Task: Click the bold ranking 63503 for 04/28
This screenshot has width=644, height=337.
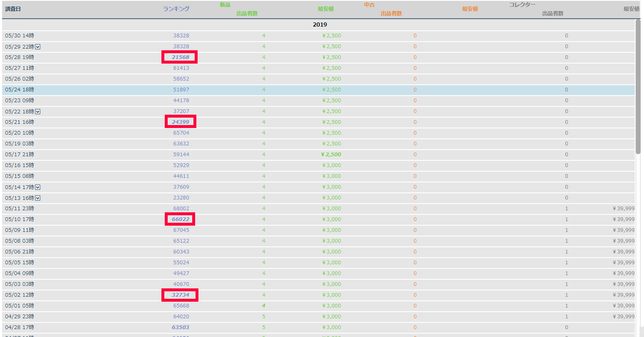Action: point(180,327)
